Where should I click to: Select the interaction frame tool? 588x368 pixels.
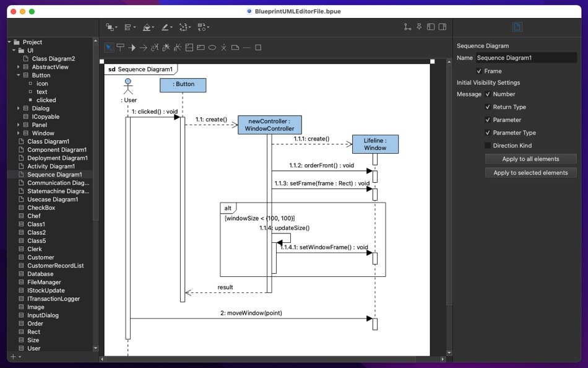(x=201, y=48)
